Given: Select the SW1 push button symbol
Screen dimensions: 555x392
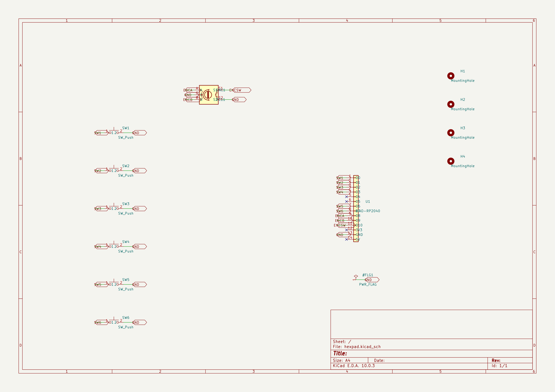Looking at the screenshot, I should tap(114, 131).
